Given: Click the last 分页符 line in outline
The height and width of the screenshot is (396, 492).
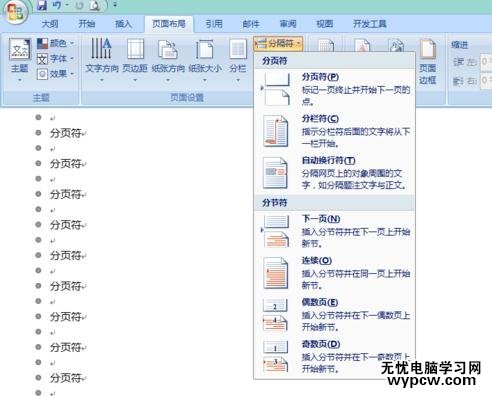Looking at the screenshot, I should click(68, 378).
